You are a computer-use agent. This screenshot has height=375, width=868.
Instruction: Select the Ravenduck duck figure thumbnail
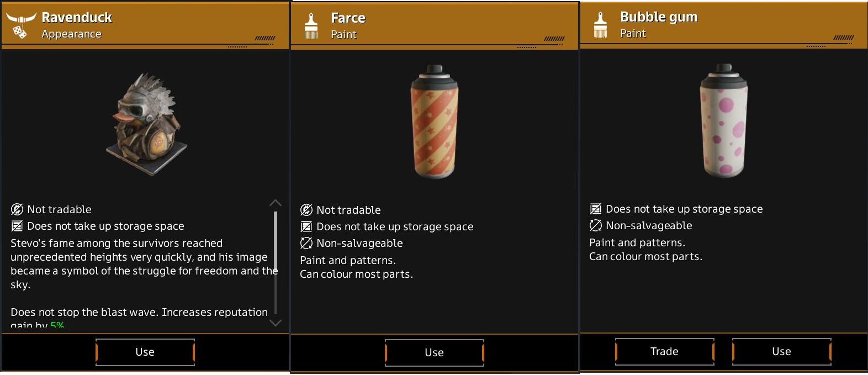click(x=147, y=124)
